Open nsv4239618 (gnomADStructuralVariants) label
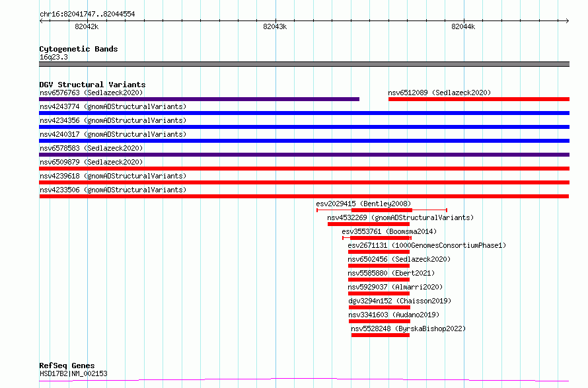 113,176
